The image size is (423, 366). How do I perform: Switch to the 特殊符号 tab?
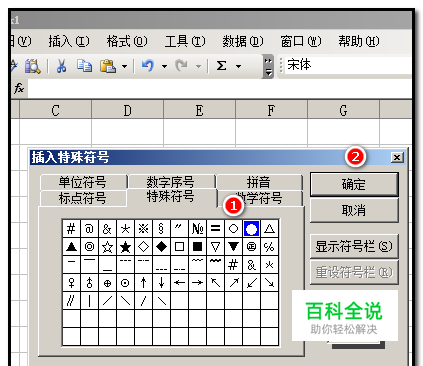click(171, 197)
